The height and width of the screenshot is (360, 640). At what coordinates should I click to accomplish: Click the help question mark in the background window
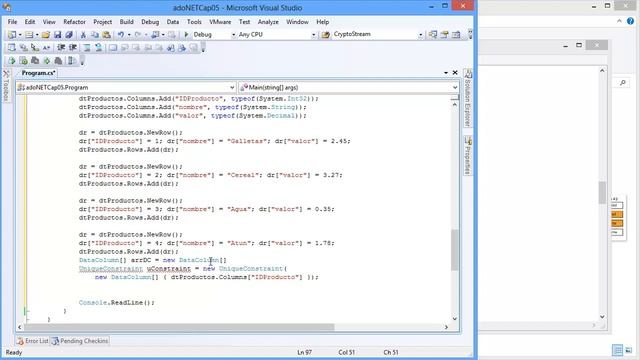(631, 21)
